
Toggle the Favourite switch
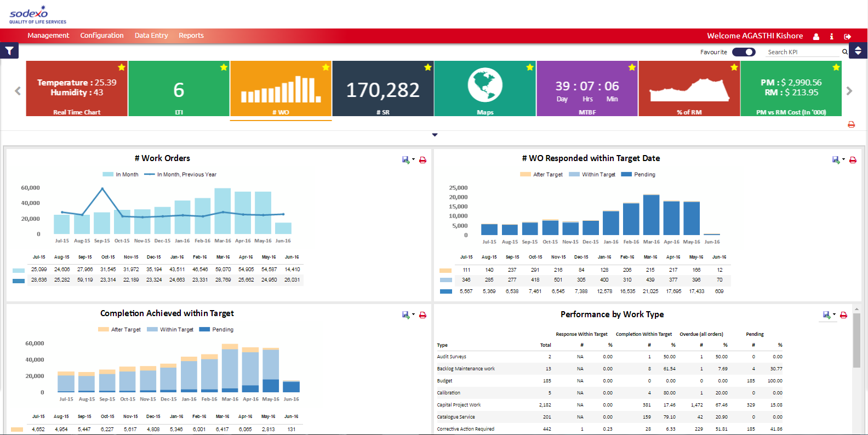[x=744, y=52]
